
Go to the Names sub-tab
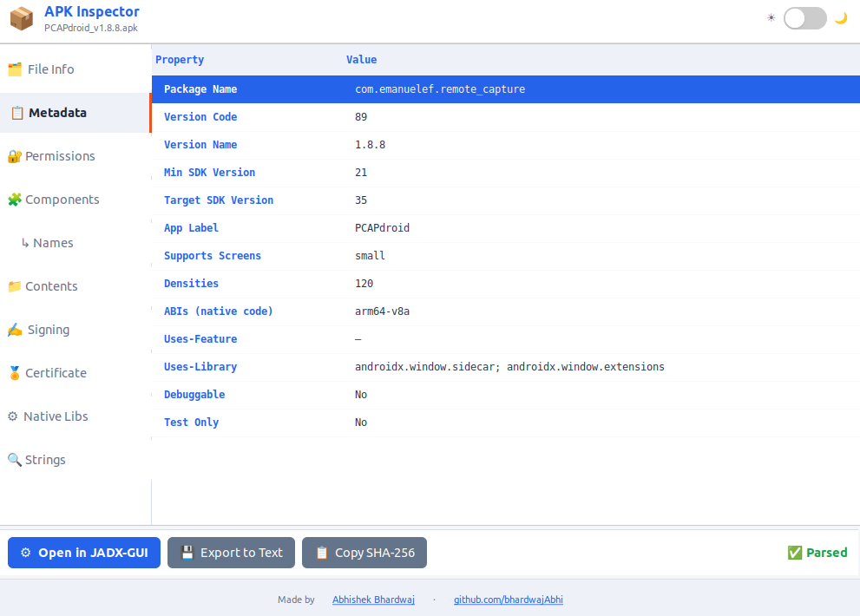click(x=75, y=242)
